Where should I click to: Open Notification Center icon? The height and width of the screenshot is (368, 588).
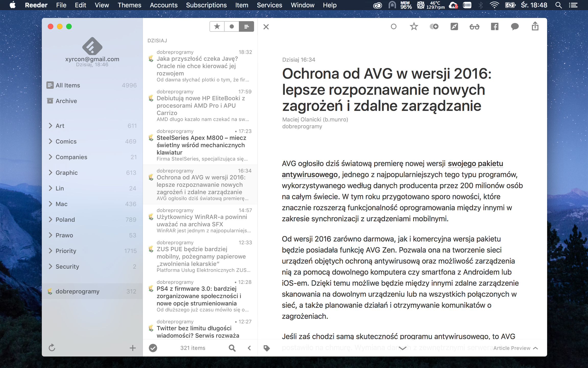coord(573,5)
